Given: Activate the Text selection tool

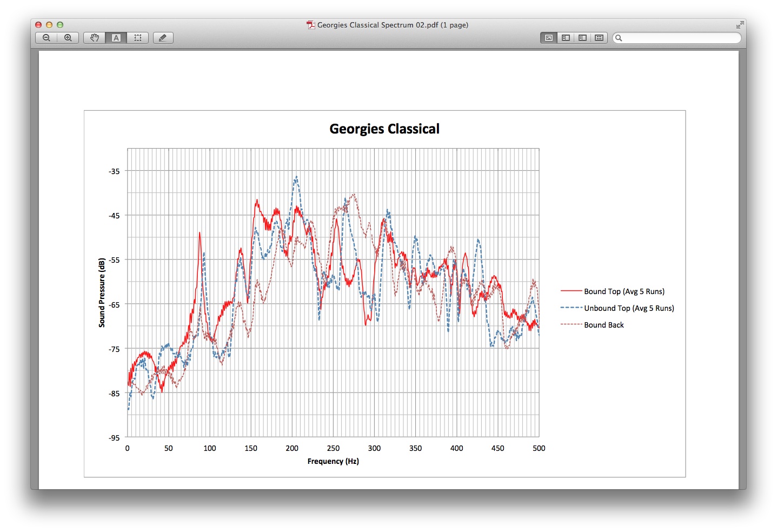Looking at the screenshot, I should click(x=116, y=38).
